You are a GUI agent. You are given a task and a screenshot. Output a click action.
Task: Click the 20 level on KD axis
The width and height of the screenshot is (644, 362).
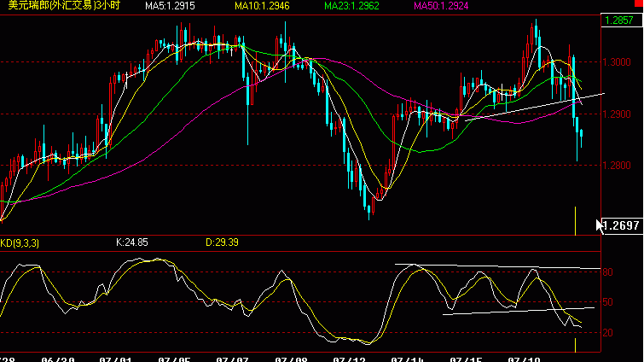[608, 332]
